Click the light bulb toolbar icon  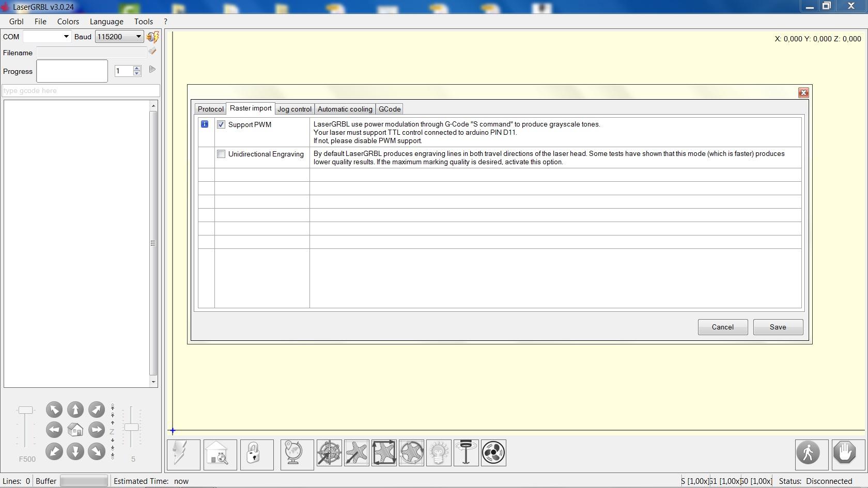click(x=439, y=453)
